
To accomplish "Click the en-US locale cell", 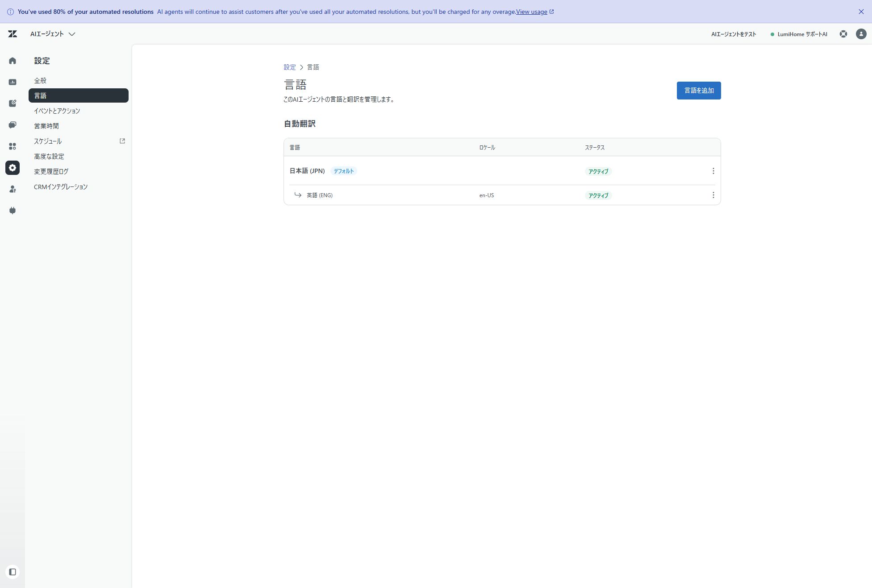I will pos(486,195).
